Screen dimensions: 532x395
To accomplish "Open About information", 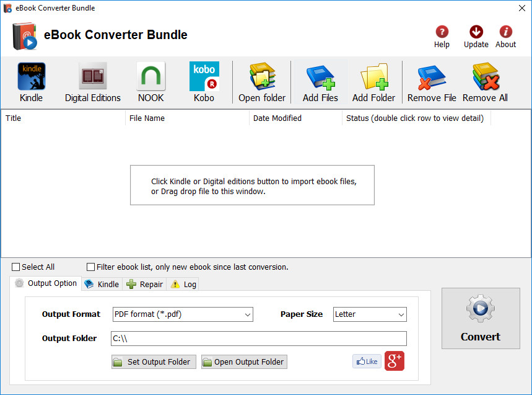I will (505, 37).
